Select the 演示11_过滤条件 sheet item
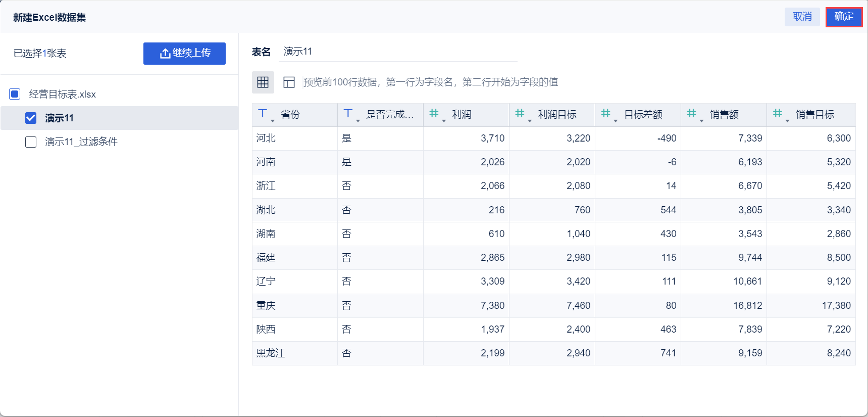Image resolution: width=868 pixels, height=417 pixels. (81, 142)
